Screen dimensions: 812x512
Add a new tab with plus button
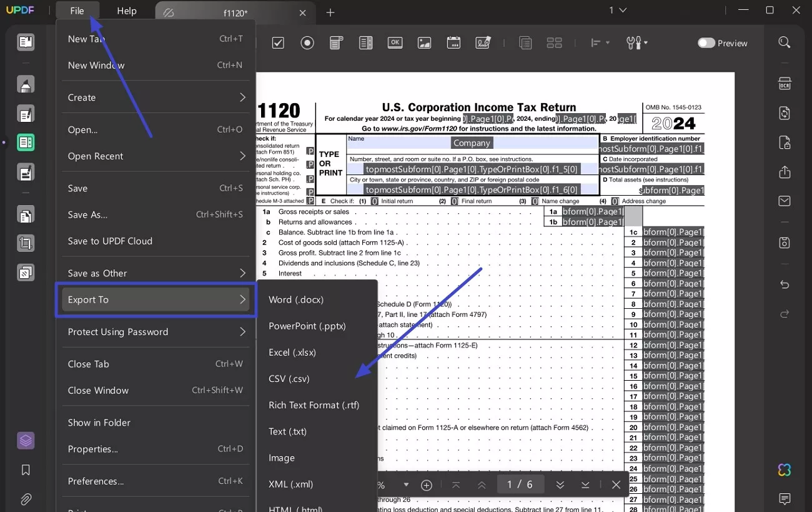pyautogui.click(x=330, y=13)
